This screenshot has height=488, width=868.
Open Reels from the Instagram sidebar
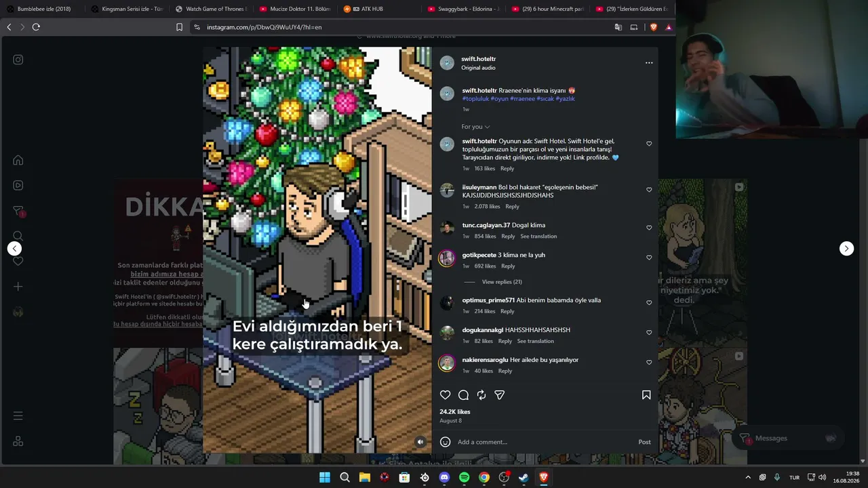pyautogui.click(x=18, y=185)
